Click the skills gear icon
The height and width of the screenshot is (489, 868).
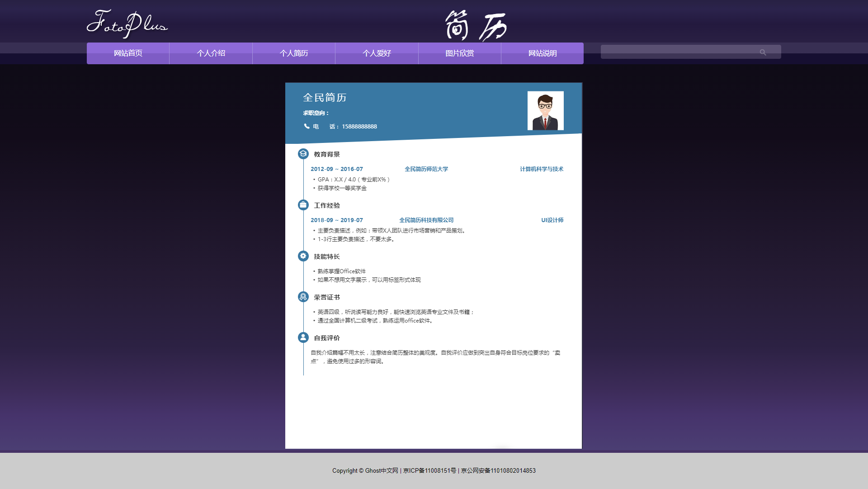[x=303, y=256]
